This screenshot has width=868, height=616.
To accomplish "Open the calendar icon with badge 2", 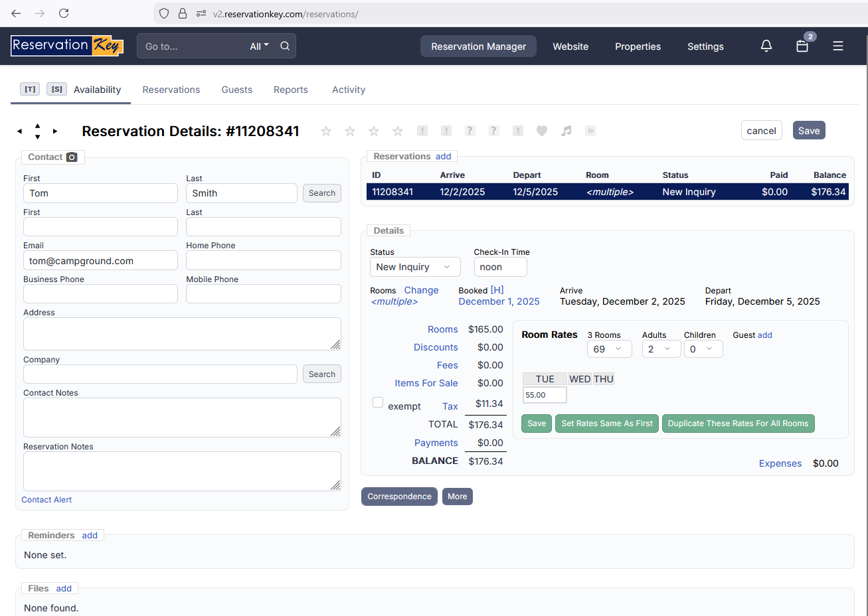I will (x=802, y=46).
